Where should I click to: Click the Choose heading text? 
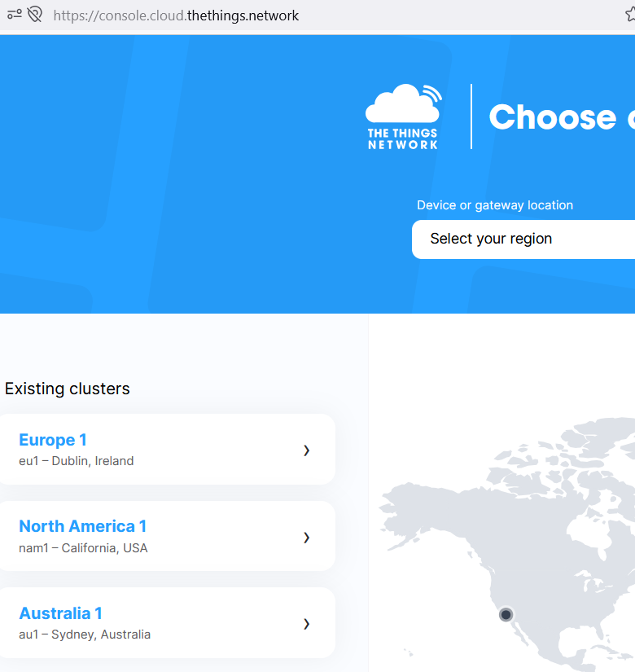pyautogui.click(x=552, y=117)
